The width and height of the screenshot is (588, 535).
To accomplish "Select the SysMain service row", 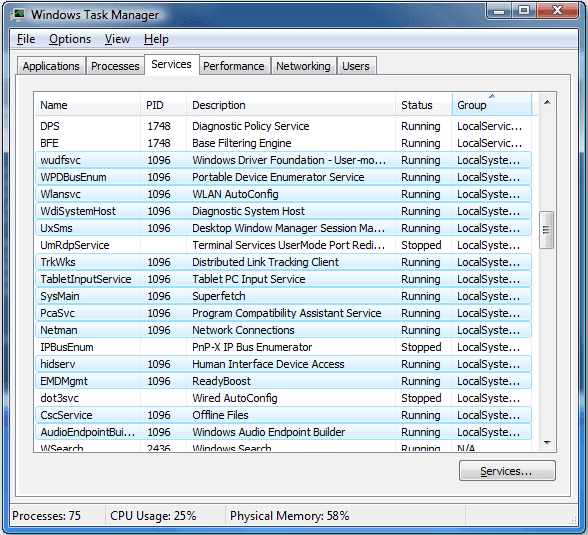I will (284, 296).
